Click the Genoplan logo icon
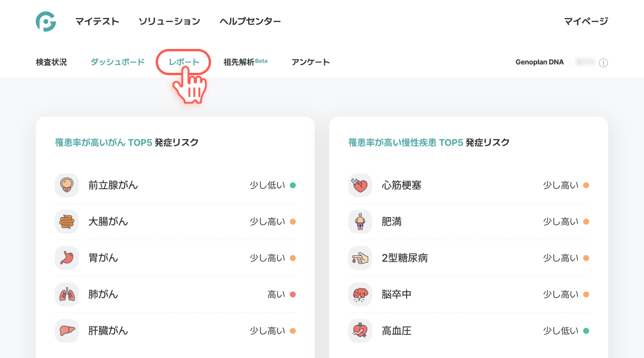The image size is (644, 358). [x=46, y=21]
